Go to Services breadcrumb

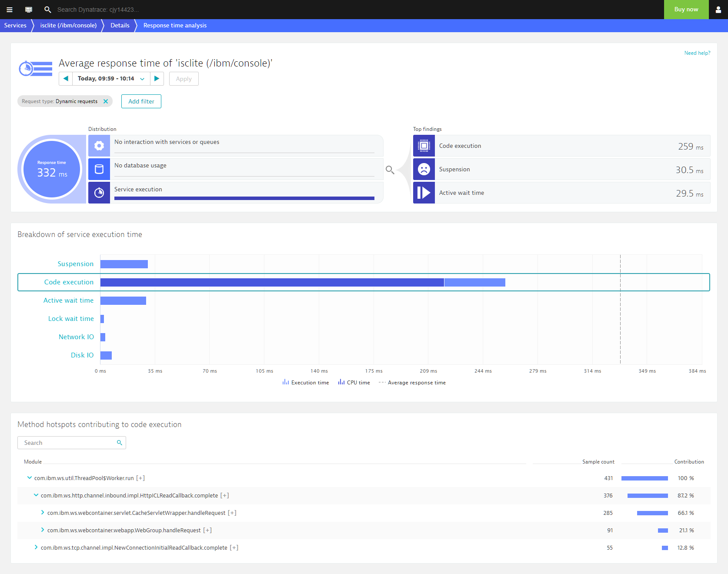coord(15,26)
